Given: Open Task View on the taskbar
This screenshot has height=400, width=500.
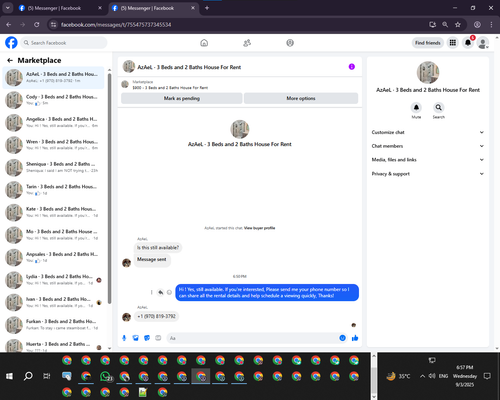Looking at the screenshot, I should [47, 376].
